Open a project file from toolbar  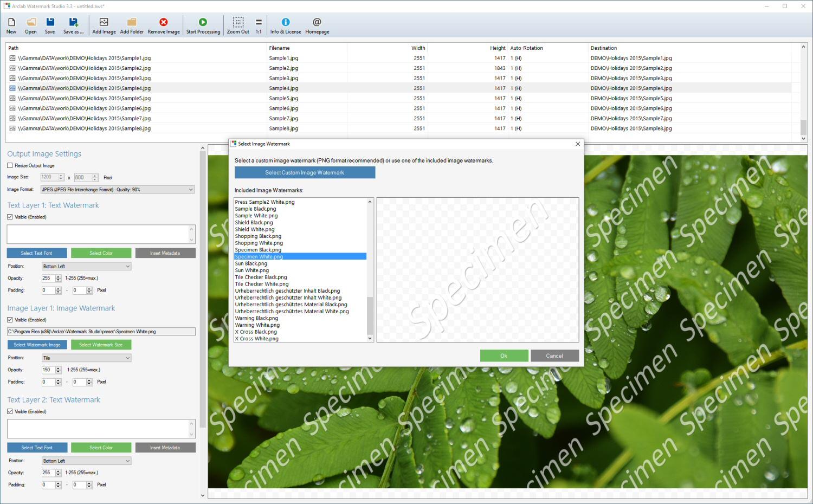[x=31, y=25]
